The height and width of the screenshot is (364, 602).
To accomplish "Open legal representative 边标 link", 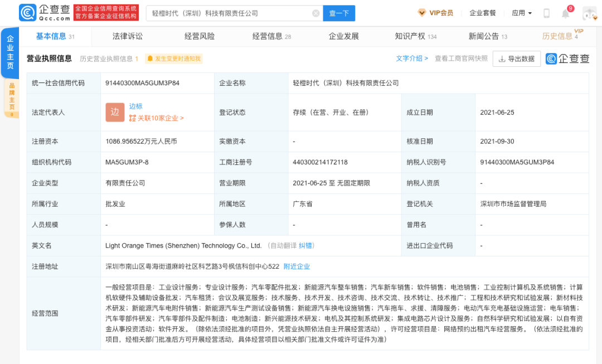I will [136, 106].
